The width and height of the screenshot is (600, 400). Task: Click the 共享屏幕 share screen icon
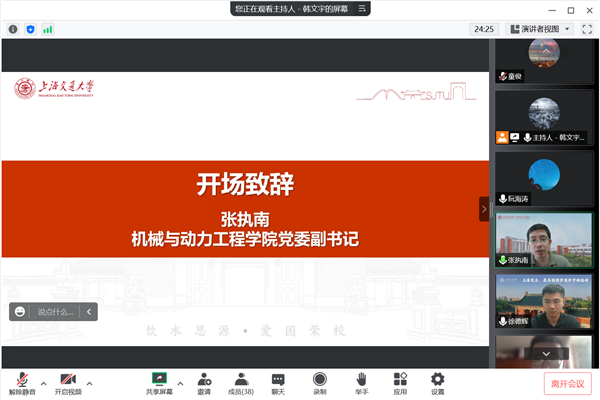click(x=158, y=382)
